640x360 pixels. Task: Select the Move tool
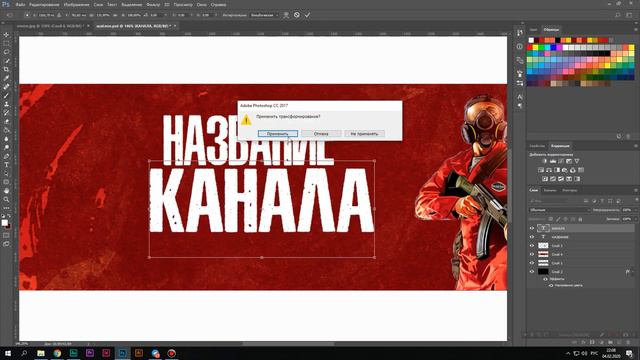coord(6,35)
